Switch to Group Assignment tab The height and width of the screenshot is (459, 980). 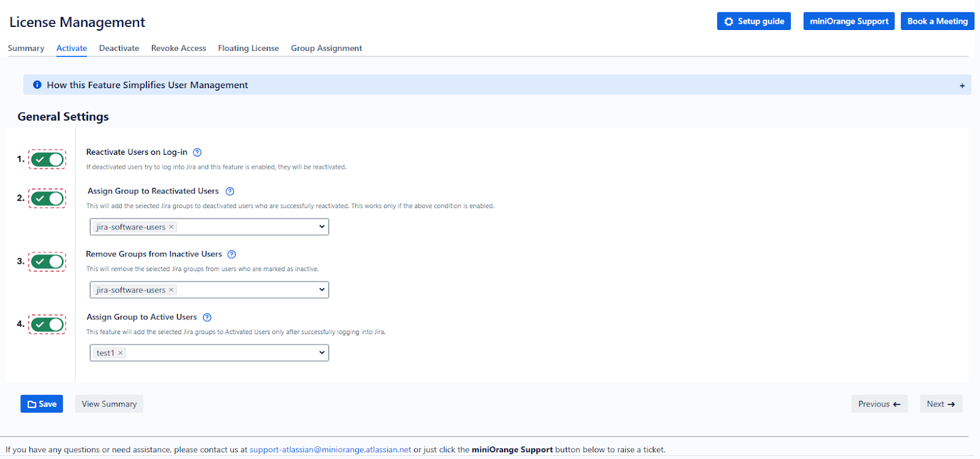click(326, 48)
